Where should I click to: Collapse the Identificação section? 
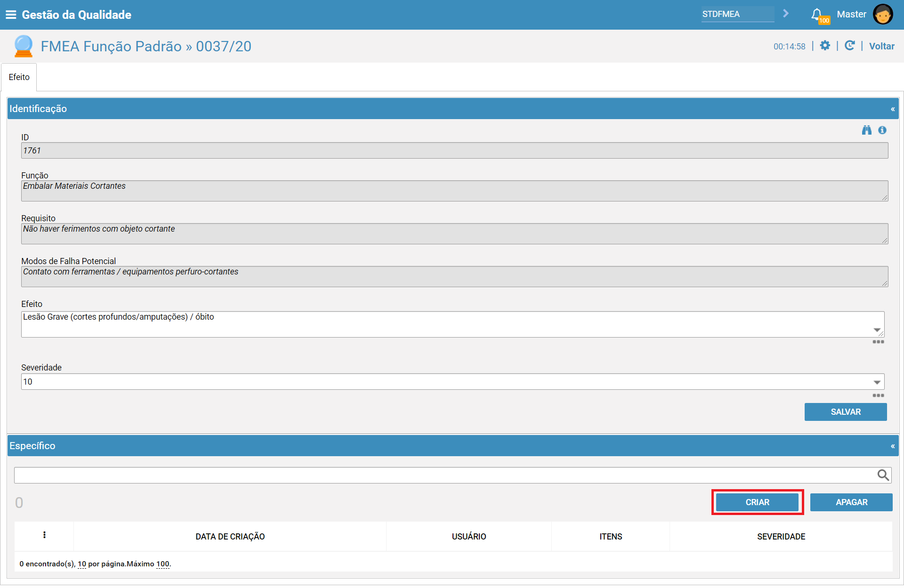tap(893, 109)
